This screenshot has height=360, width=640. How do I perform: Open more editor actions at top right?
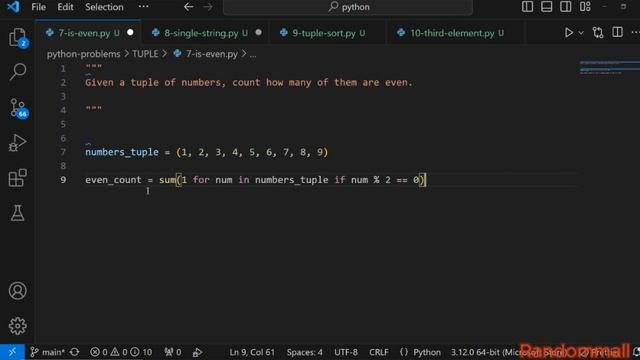[635, 33]
